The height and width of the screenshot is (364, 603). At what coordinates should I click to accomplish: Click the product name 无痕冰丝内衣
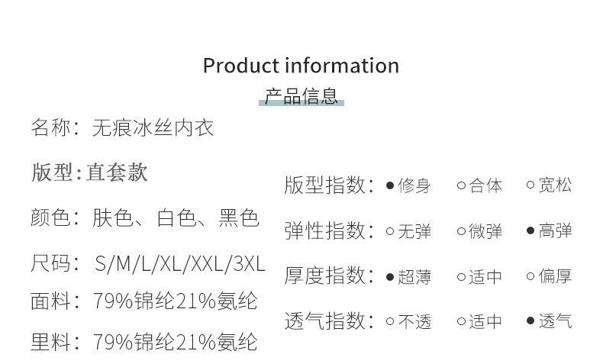coord(153,127)
